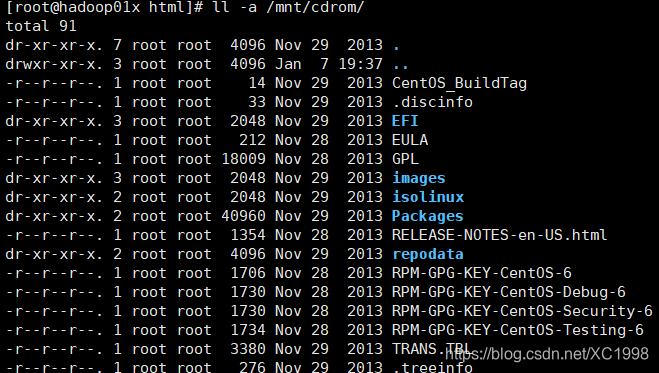Click size 14 of the CentOS_BuildTag row
This screenshot has width=659, height=373.
coord(257,83)
